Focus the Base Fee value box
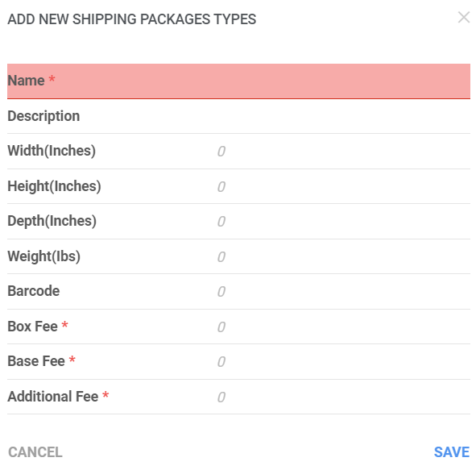Image resolution: width=476 pixels, height=466 pixels. click(x=343, y=362)
